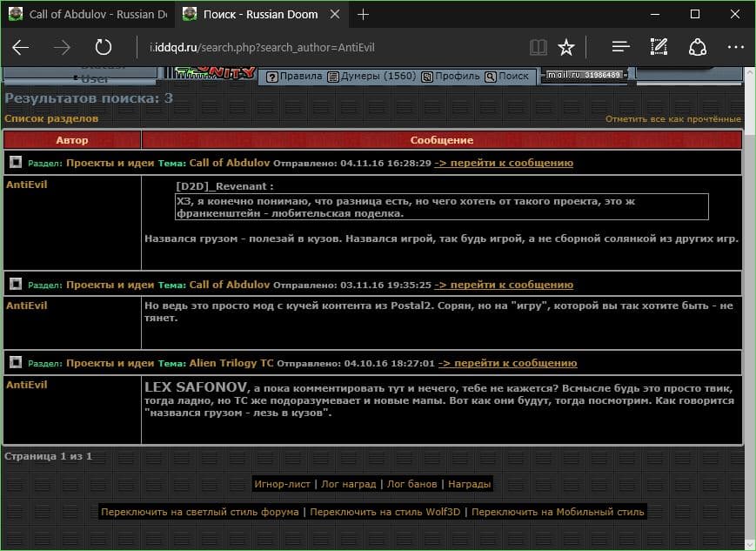The height and width of the screenshot is (551, 756).
Task: Switch to светлый стиль форума
Action: pyautogui.click(x=199, y=512)
